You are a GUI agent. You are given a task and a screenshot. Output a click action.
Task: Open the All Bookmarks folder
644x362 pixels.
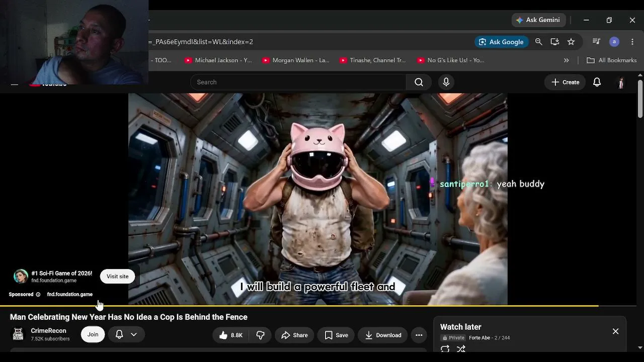[x=612, y=60]
